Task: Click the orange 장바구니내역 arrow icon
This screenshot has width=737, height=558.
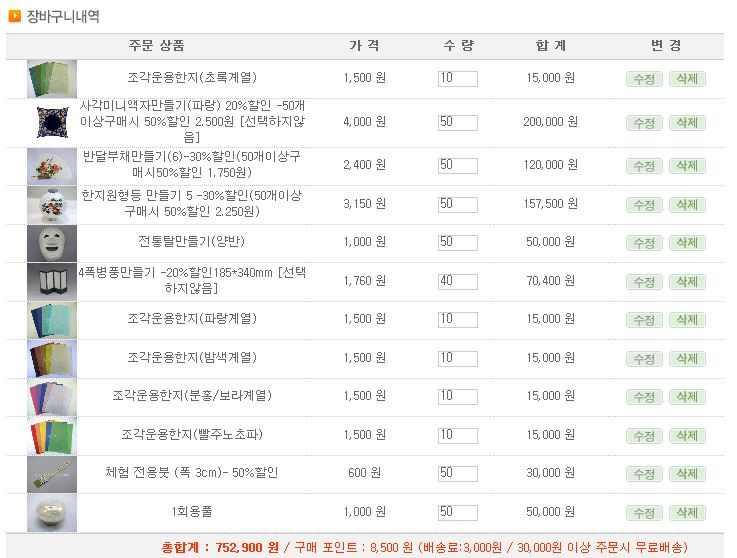Action: pyautogui.click(x=15, y=16)
